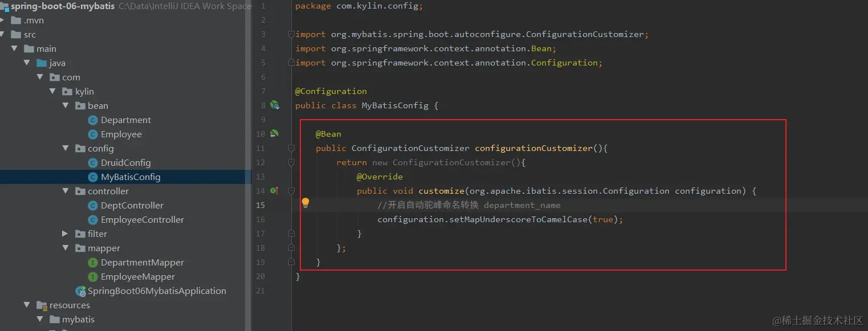Image resolution: width=868 pixels, height=331 pixels.
Task: Fold the customize method at line 14
Action: (291, 191)
